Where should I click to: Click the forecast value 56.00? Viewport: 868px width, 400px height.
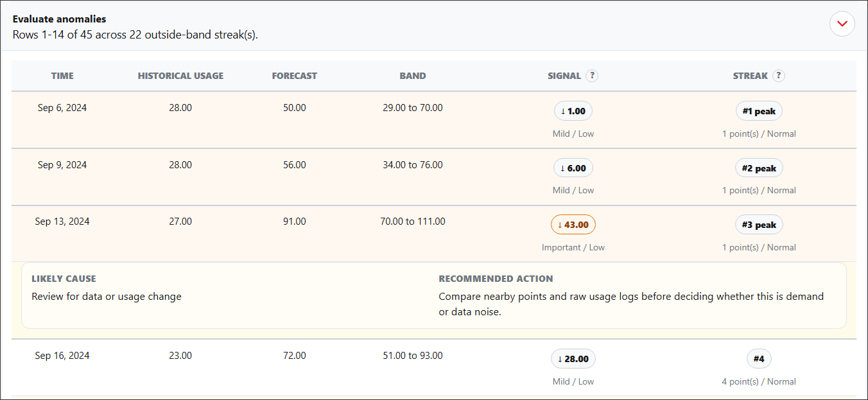[295, 165]
